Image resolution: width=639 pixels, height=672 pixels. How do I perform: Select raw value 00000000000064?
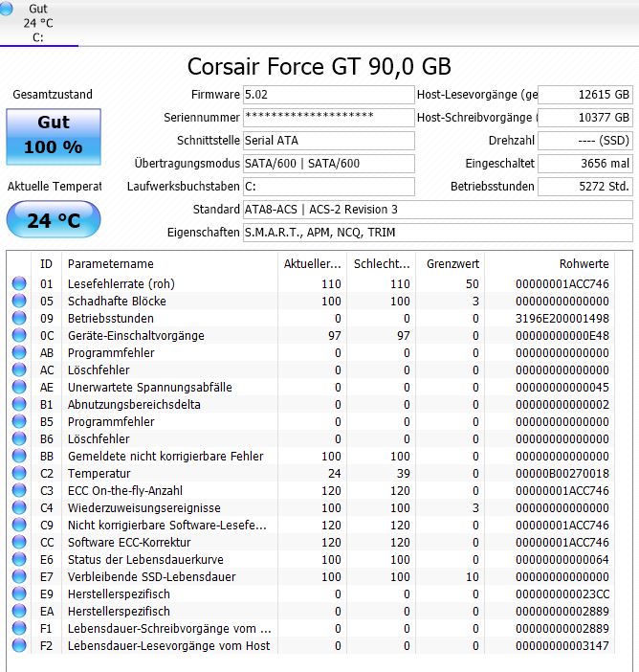tap(562, 559)
